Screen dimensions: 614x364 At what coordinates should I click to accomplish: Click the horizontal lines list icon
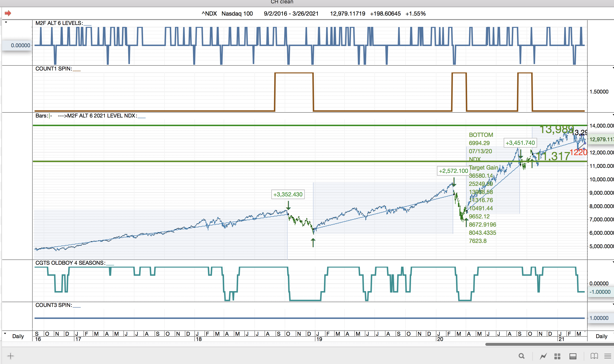pyautogui.click(x=608, y=356)
